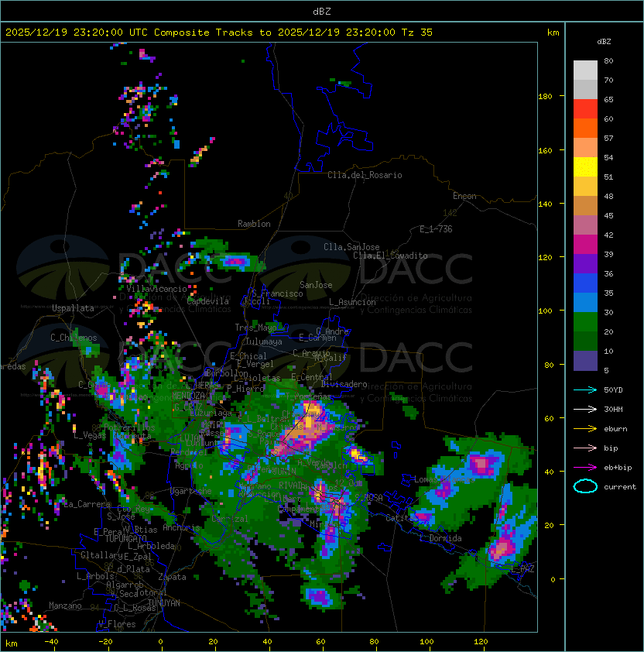Viewport: 644px width, 652px height.
Task: Pick the light gray 70-80 dBZ swatch
Action: pyautogui.click(x=585, y=70)
